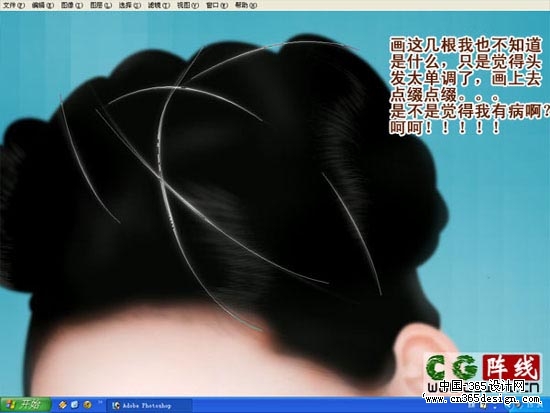
Task: Open the 窗口 (Window) menu
Action: (x=217, y=5)
